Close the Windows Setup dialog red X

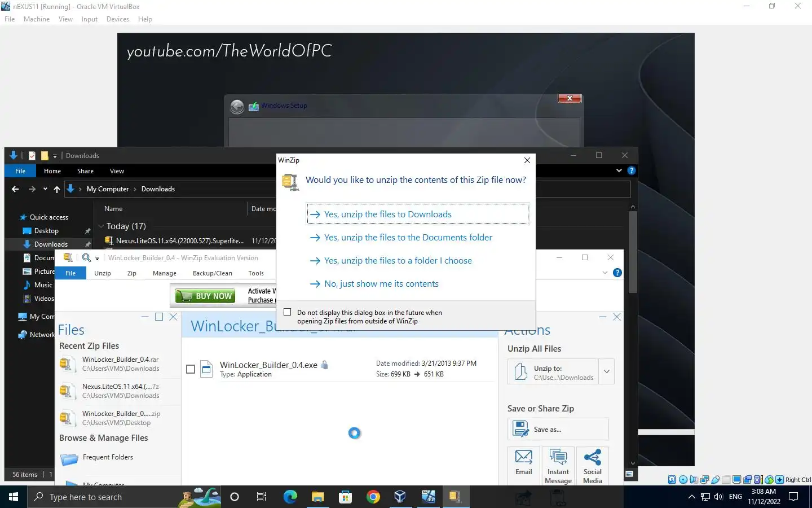coord(570,98)
